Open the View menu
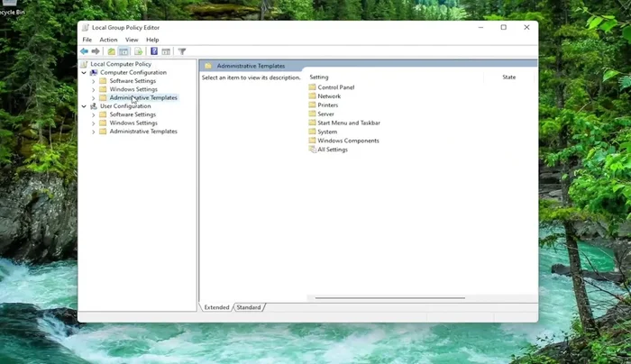The height and width of the screenshot is (364, 631). pos(132,40)
